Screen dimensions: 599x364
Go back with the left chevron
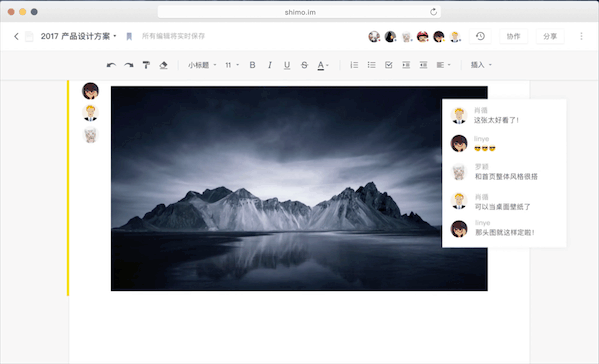(x=16, y=36)
